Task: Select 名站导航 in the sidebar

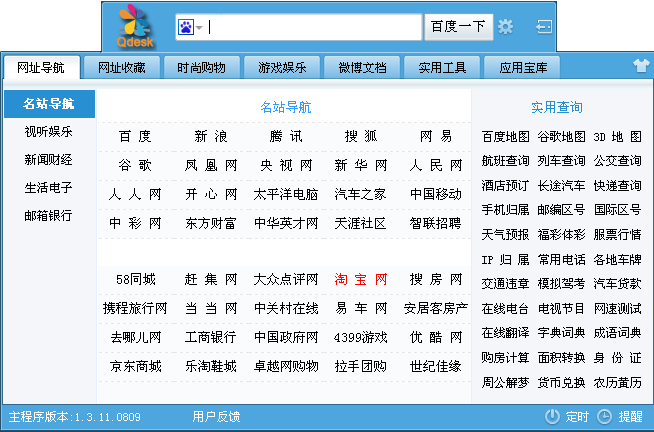Action: pyautogui.click(x=49, y=104)
